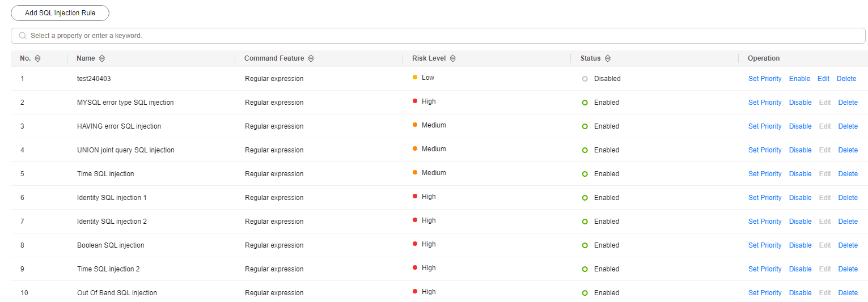The image size is (868, 302).
Task: Delete the test240403 rule
Action: point(846,79)
